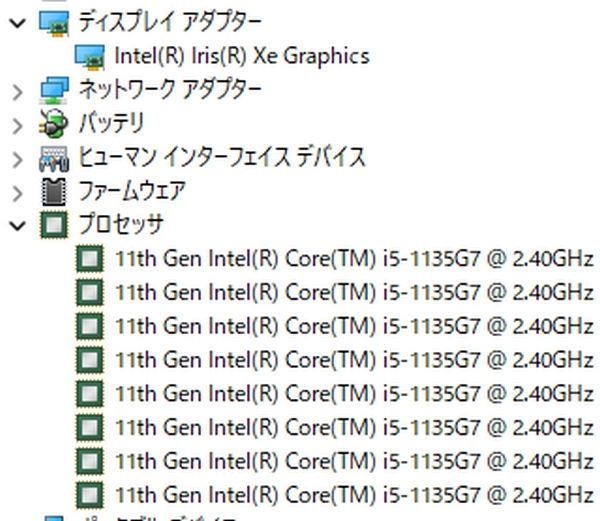600x521 pixels.
Task: Collapse the ディスプレイ アダプター category
Action: click(x=18, y=23)
